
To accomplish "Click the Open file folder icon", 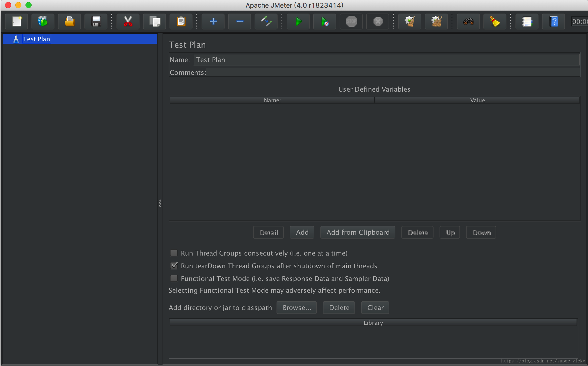I will tap(69, 21).
